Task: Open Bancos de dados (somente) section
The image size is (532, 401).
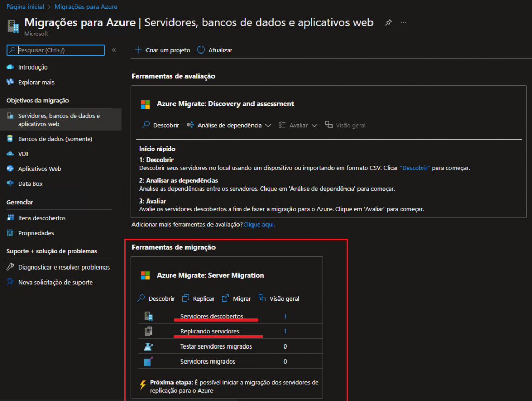Action: 55,139
